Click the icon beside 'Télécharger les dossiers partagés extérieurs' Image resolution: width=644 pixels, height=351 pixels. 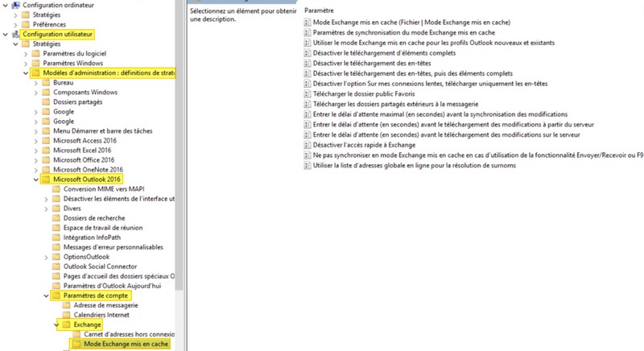click(x=307, y=104)
